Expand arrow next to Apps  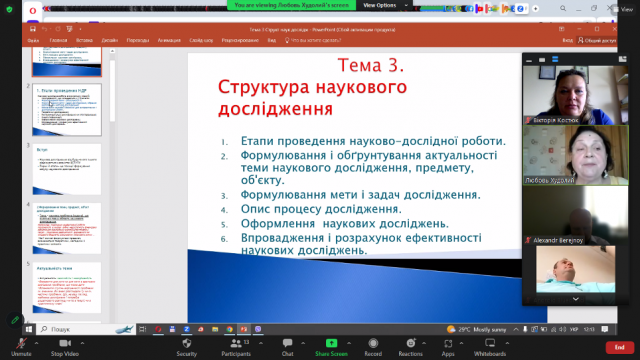point(461,343)
